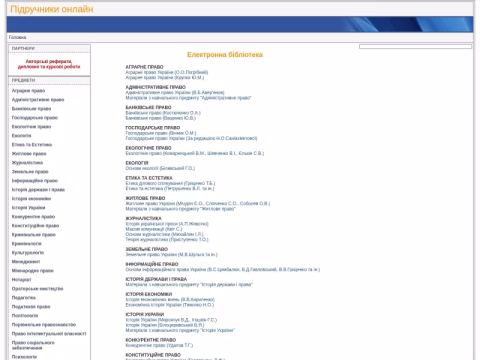Open Політологія in the sidebar
Image resolution: width=480 pixels, height=360 pixels.
[25, 316]
